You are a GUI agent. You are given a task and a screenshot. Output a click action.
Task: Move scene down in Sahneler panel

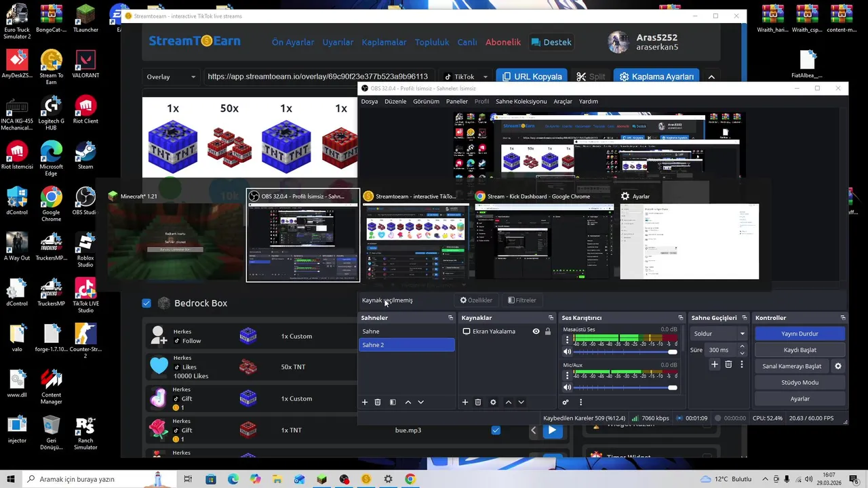[420, 402]
